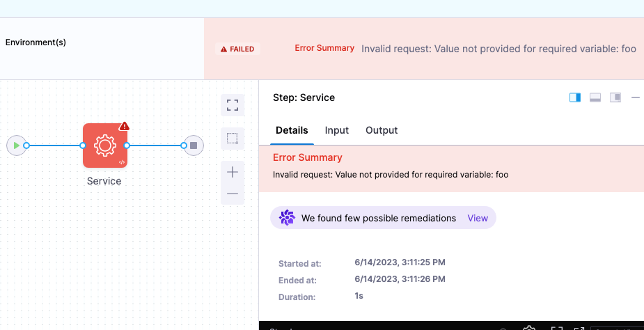644x330 pixels.
Task: Click the Environment(s) column header
Action: pos(36,42)
